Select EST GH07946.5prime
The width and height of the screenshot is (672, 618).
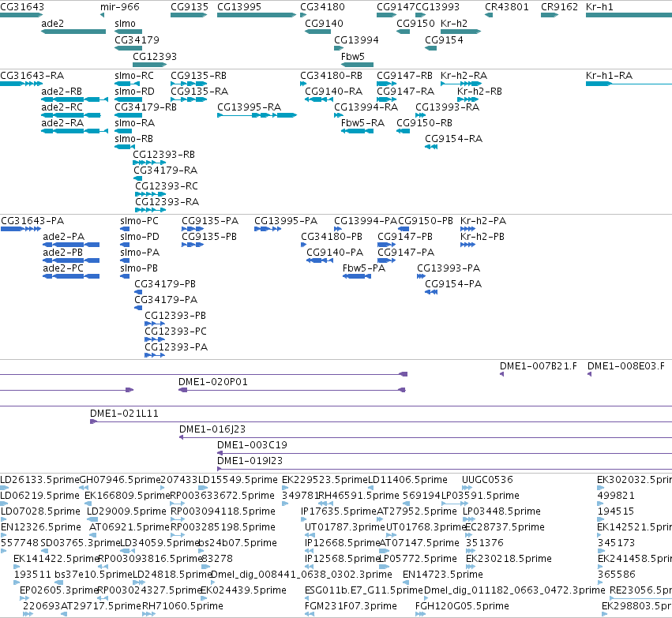coord(84,488)
